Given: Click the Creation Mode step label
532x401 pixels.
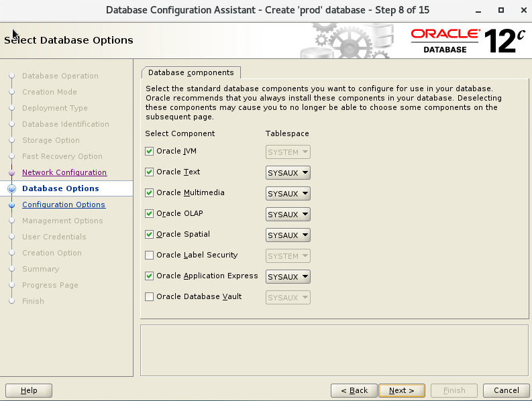Looking at the screenshot, I should pos(50,92).
